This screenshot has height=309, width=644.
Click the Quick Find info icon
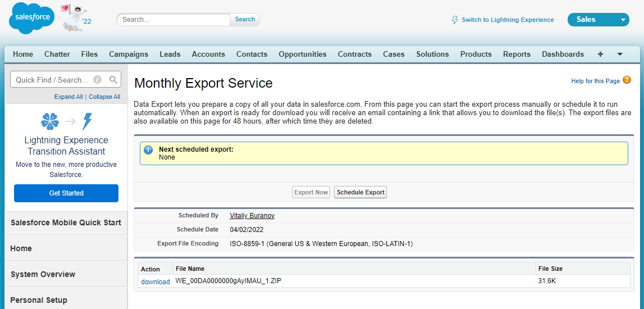pos(97,80)
